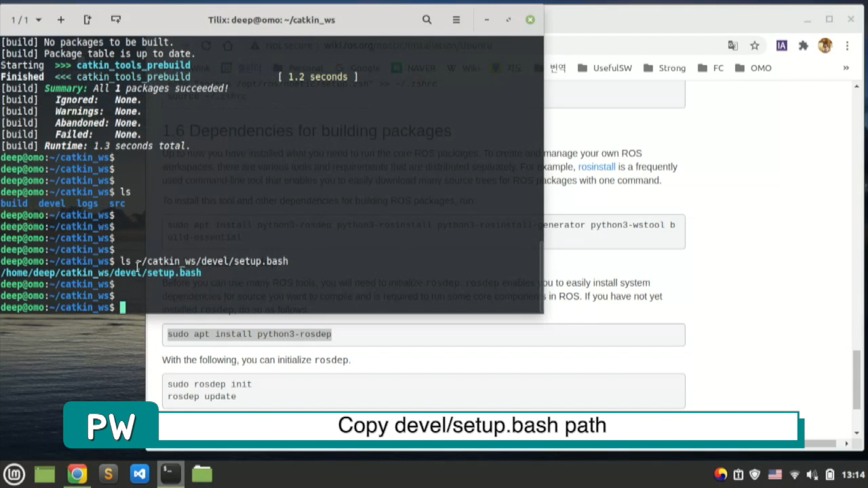Open the Wi-Fi network tray icon
This screenshot has height=488, width=868.
click(x=795, y=474)
